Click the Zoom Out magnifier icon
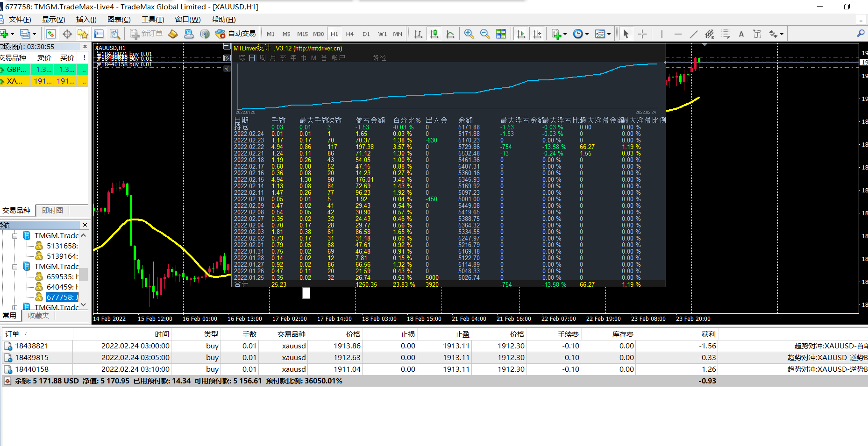The width and height of the screenshot is (868, 446). (484, 34)
